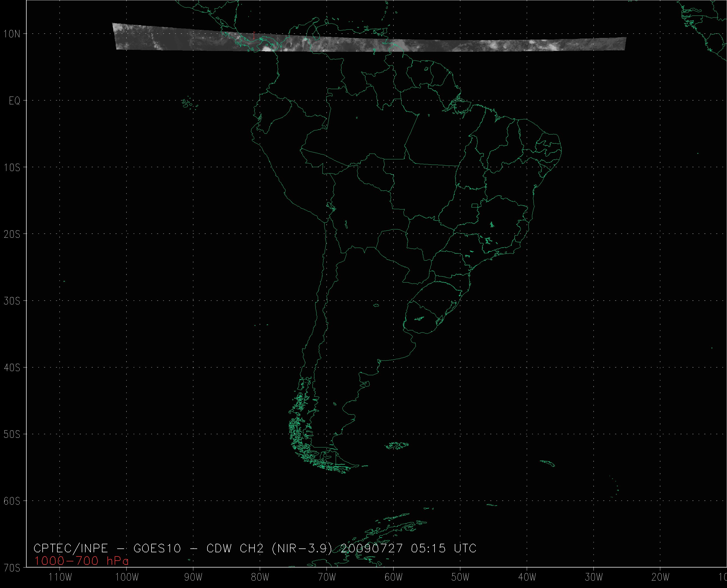
Task: Click the EQ equator axis label
Action: (x=14, y=101)
